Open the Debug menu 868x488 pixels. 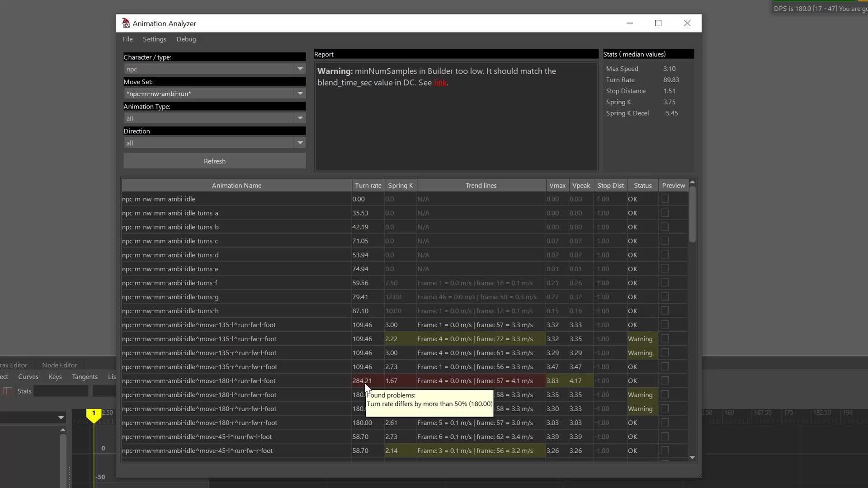(186, 39)
